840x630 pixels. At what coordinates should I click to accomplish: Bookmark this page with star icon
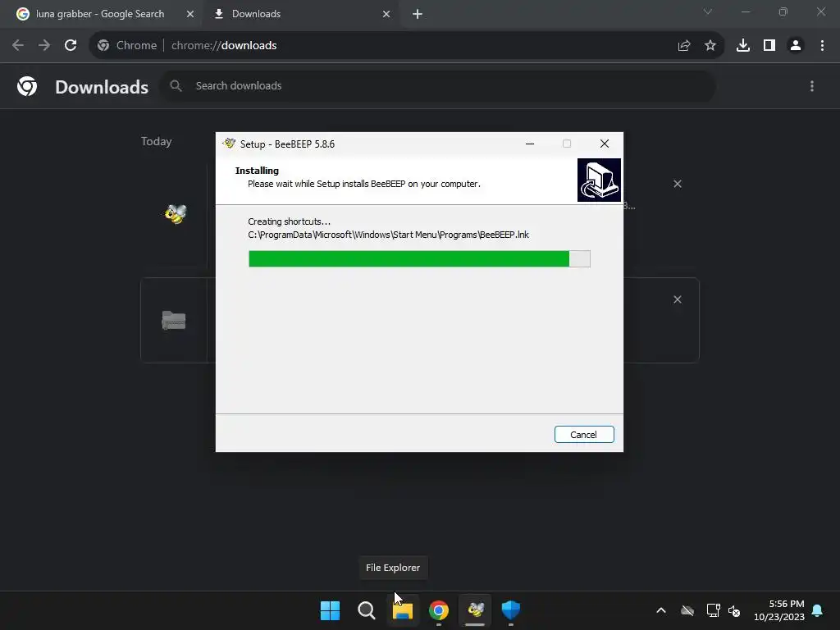point(710,46)
